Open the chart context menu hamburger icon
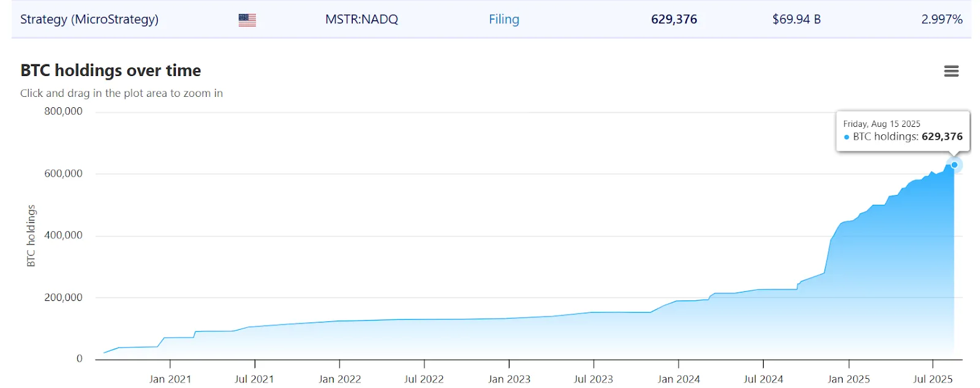 click(951, 71)
